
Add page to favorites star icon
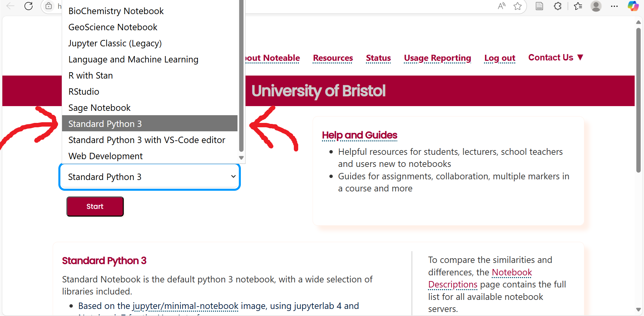(518, 6)
